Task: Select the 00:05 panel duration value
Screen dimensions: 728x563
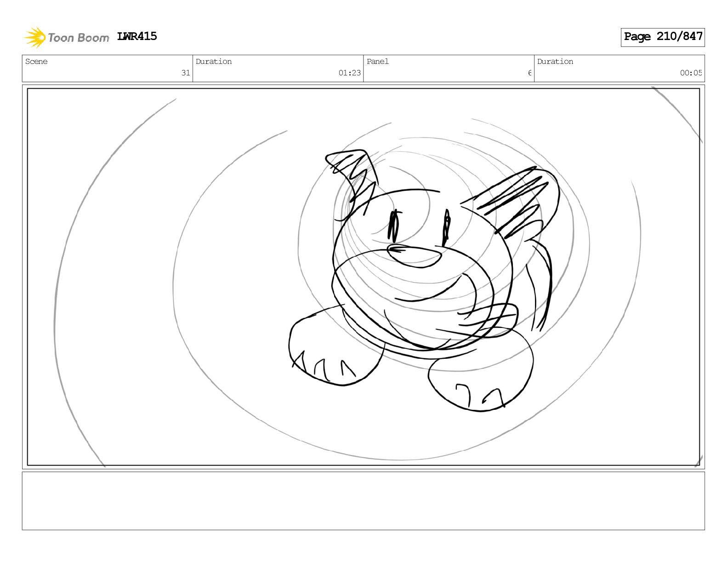Action: pyautogui.click(x=691, y=73)
